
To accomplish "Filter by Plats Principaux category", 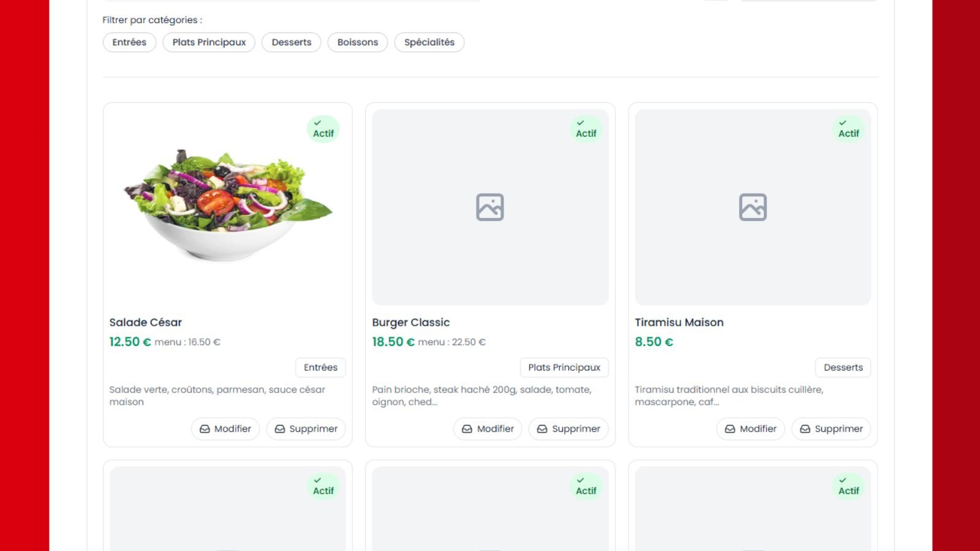I will coord(209,42).
